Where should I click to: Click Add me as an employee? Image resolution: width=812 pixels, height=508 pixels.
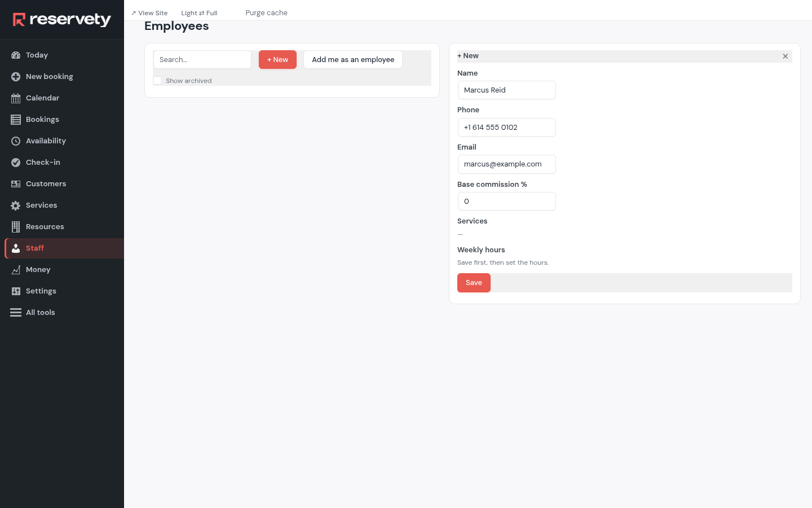click(x=353, y=60)
